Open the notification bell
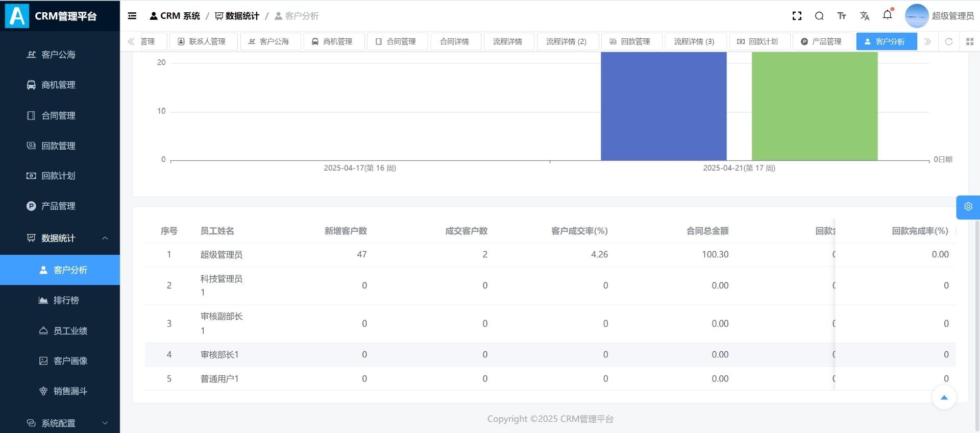980x433 pixels. (887, 15)
